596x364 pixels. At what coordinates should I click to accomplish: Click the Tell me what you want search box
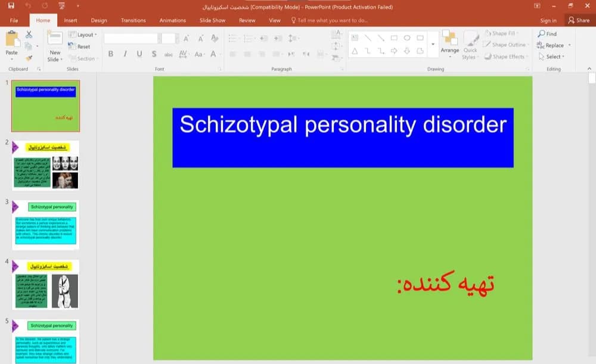coord(329,20)
